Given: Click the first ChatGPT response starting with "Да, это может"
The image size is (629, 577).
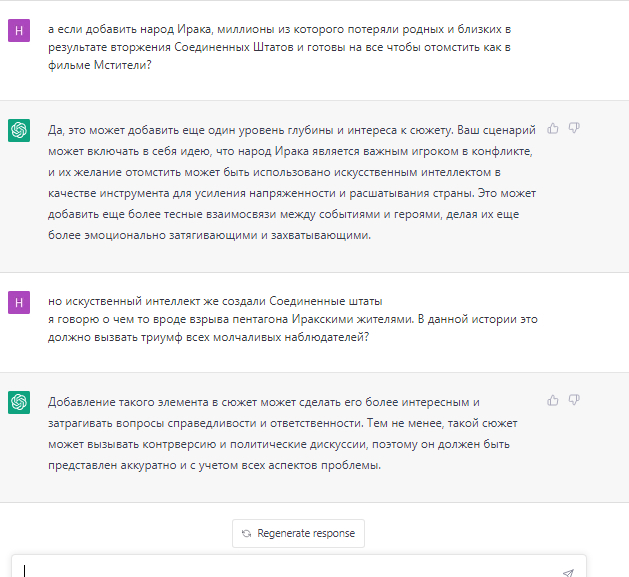Looking at the screenshot, I should tap(292, 182).
